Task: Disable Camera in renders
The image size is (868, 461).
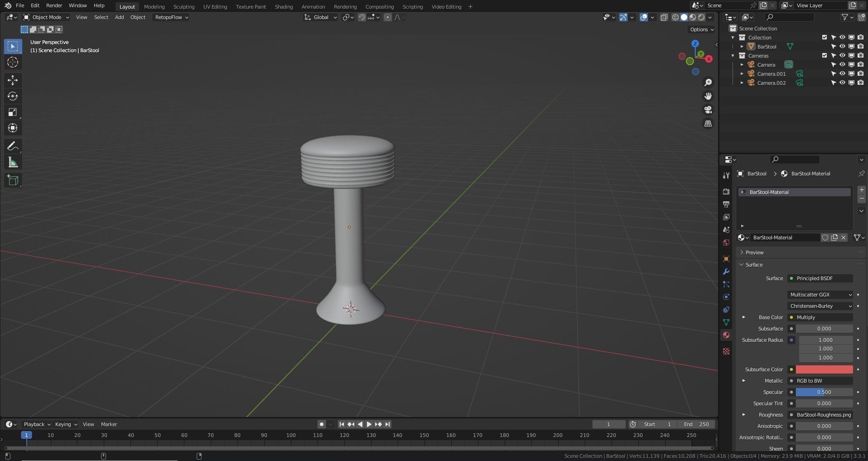Action: 860,64
